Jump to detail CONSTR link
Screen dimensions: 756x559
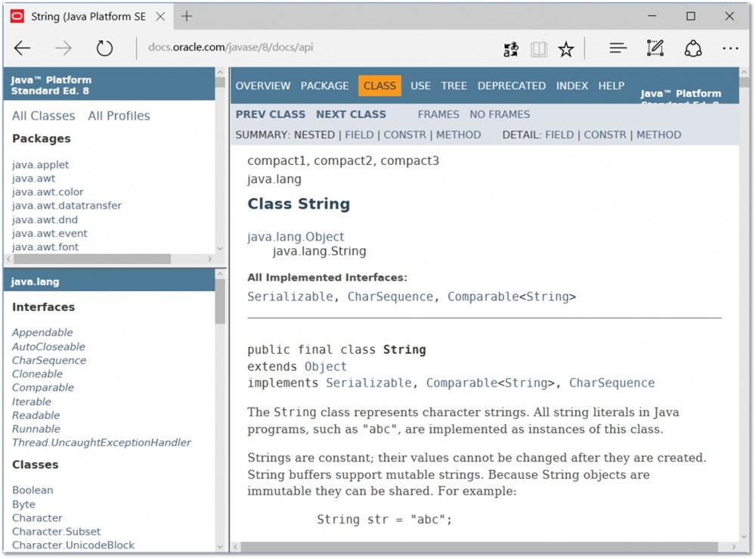pos(605,135)
